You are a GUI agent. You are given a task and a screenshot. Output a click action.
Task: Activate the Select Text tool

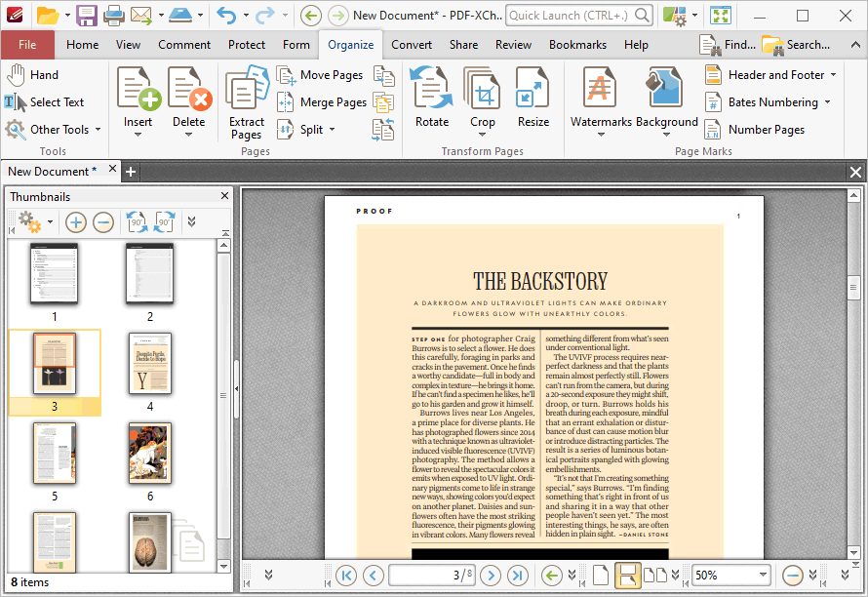45,101
